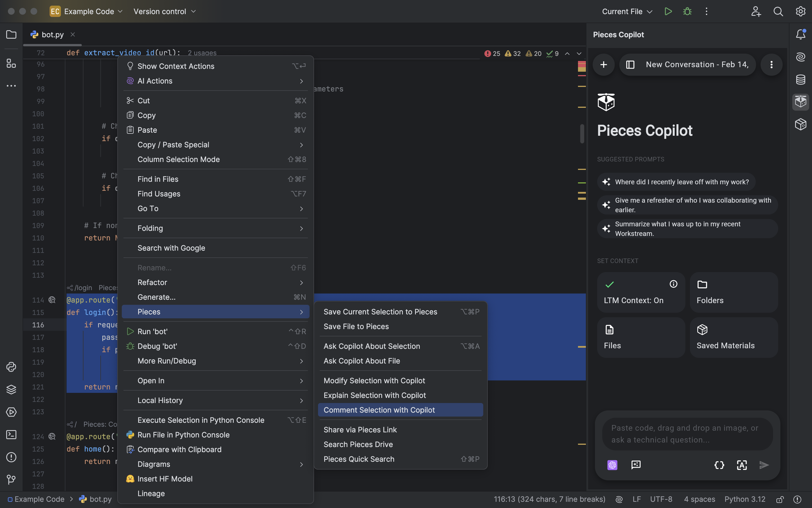The width and height of the screenshot is (812, 508).
Task: Choose the Copilot model via purple OpenAI icon
Action: 612,465
